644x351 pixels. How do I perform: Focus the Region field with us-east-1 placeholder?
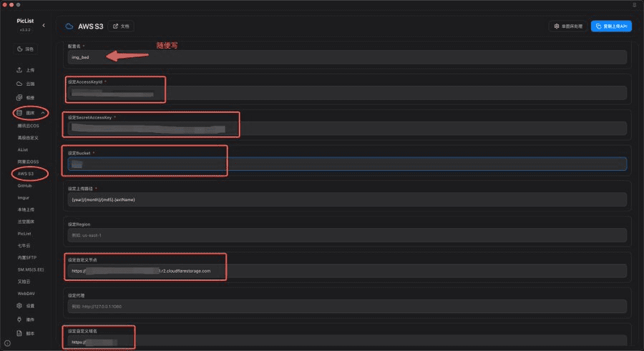[347, 235]
